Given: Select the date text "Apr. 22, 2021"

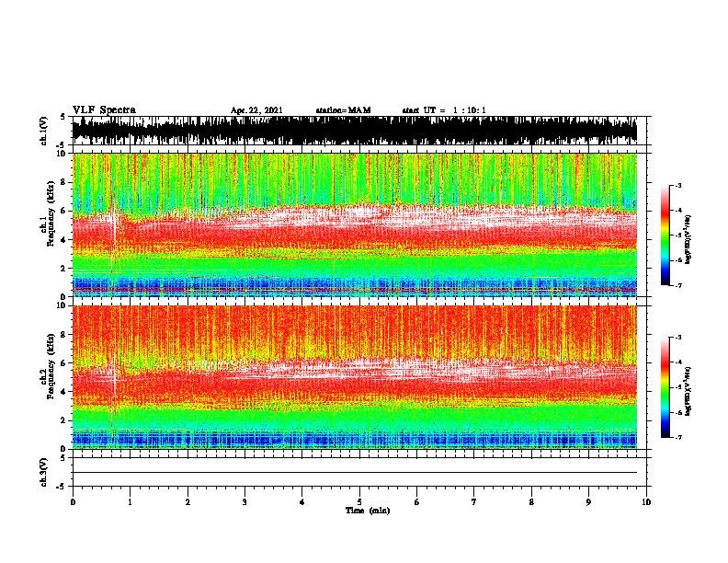Looking at the screenshot, I should click(256, 110).
